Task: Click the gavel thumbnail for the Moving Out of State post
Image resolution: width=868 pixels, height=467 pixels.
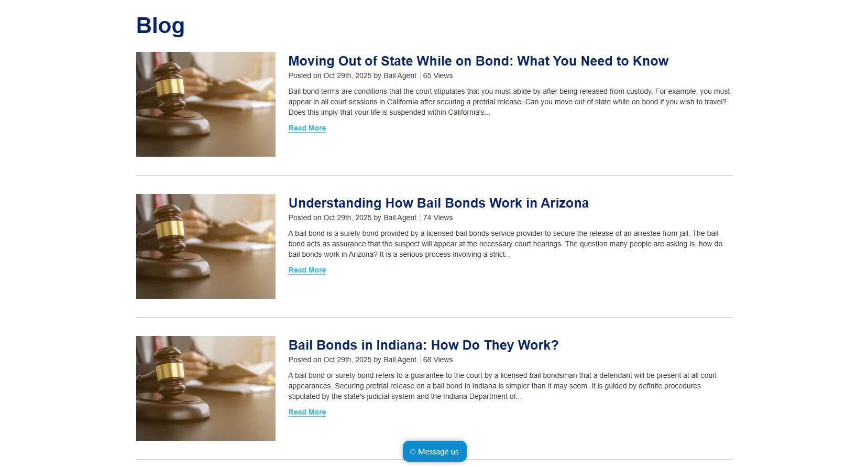Action: pyautogui.click(x=206, y=104)
